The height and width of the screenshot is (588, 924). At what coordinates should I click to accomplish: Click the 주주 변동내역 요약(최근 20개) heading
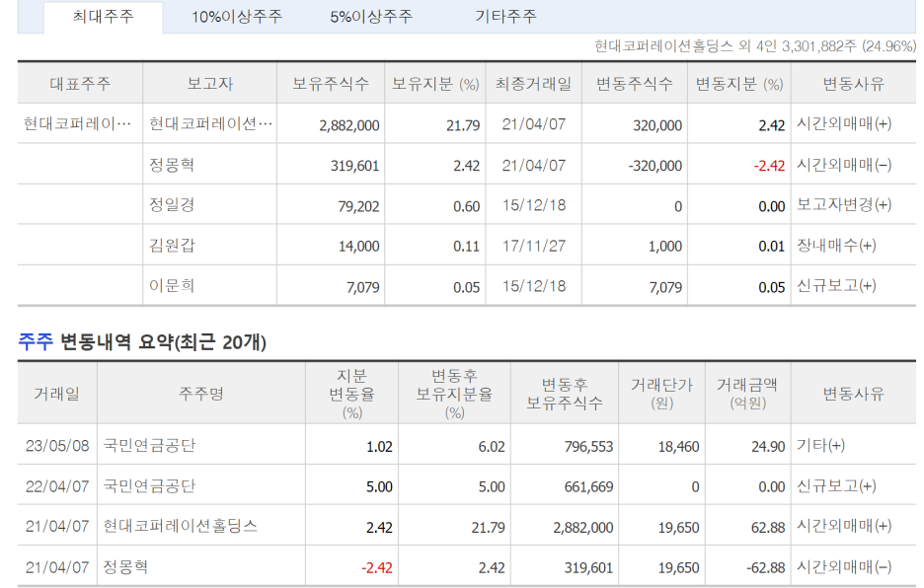click(x=142, y=341)
